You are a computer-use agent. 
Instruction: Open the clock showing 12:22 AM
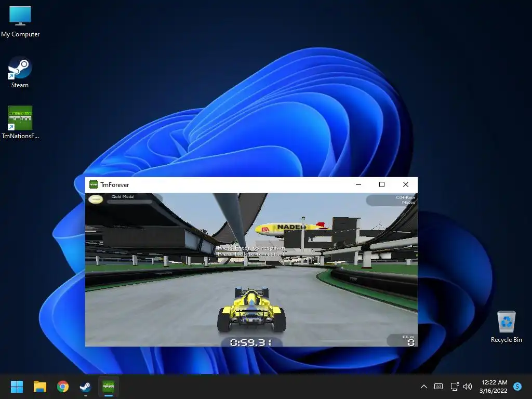(494, 387)
